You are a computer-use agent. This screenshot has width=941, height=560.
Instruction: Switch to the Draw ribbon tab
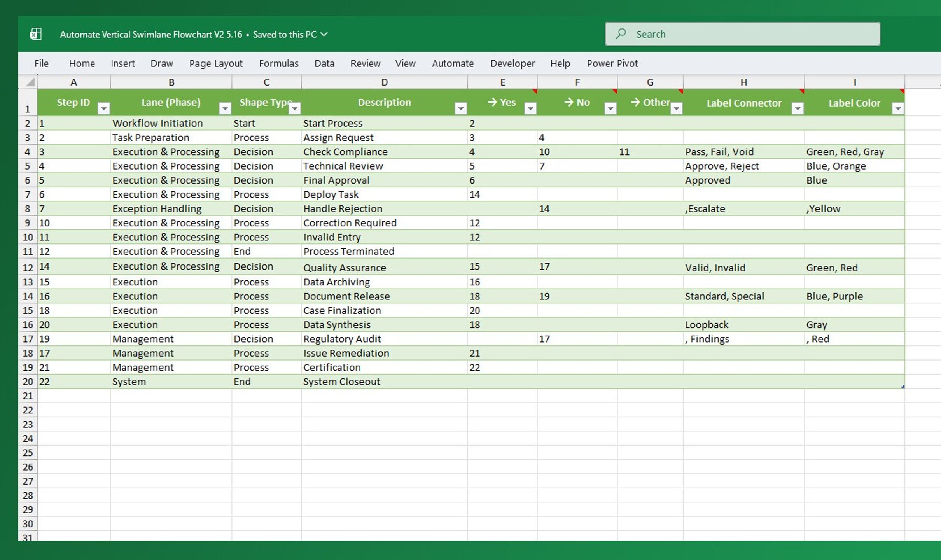click(x=162, y=63)
